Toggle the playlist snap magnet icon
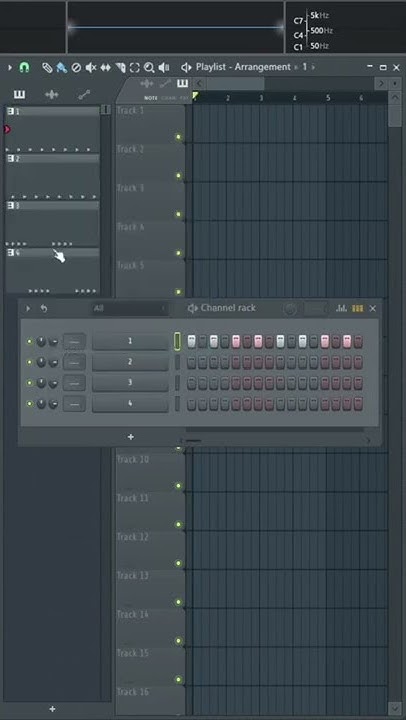 (x=24, y=68)
